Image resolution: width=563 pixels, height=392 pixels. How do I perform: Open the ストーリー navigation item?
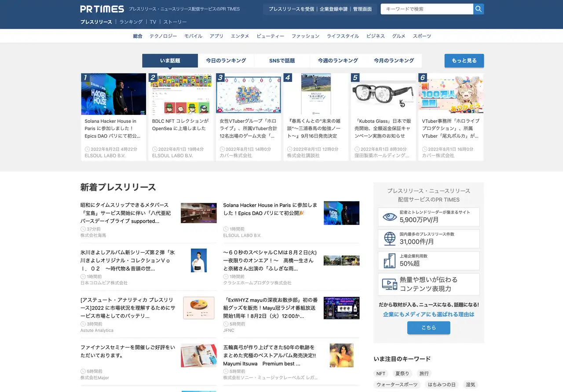pos(175,22)
